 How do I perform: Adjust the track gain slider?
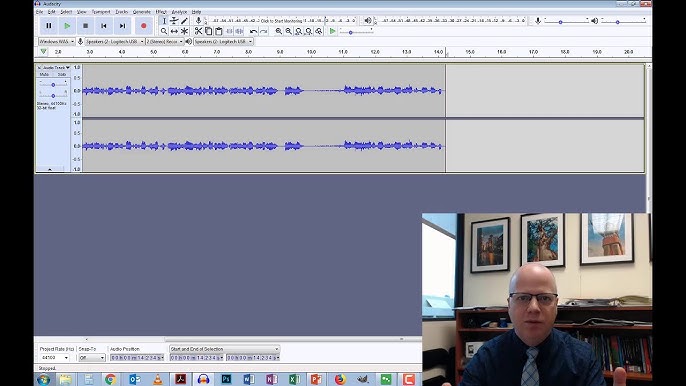pyautogui.click(x=53, y=84)
